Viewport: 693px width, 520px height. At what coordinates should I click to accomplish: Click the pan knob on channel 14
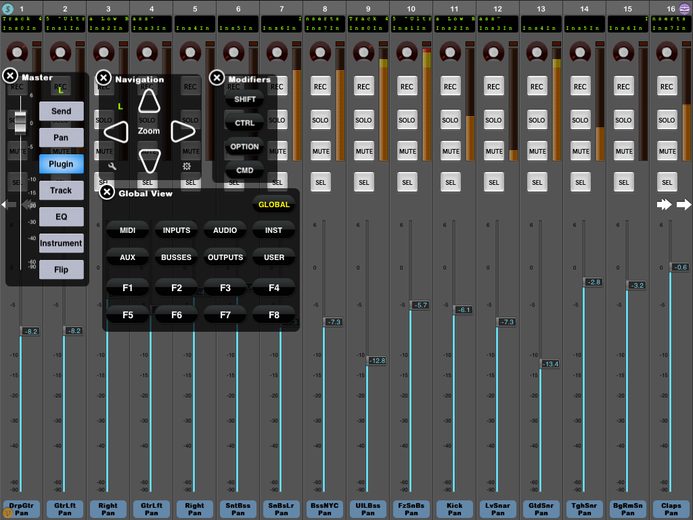580,52
